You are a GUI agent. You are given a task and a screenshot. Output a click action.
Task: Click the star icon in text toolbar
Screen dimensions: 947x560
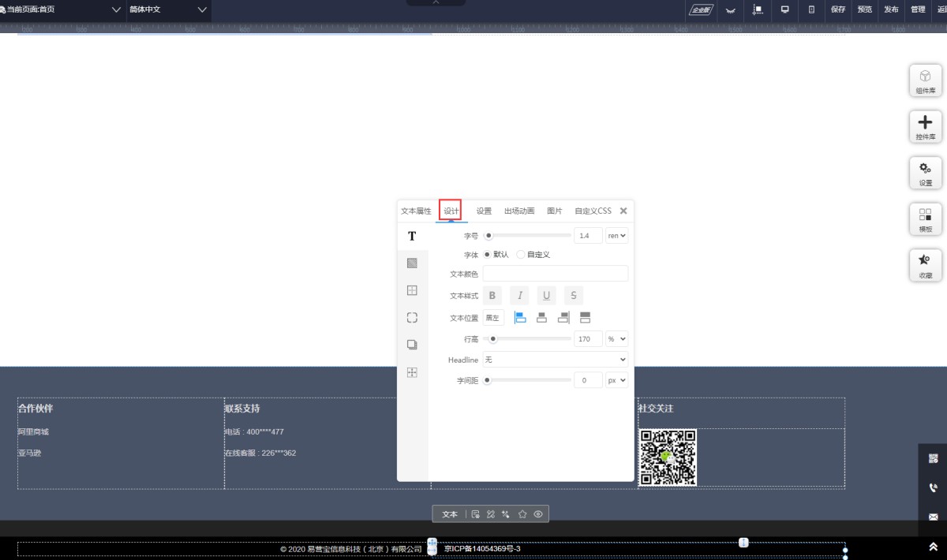point(522,514)
